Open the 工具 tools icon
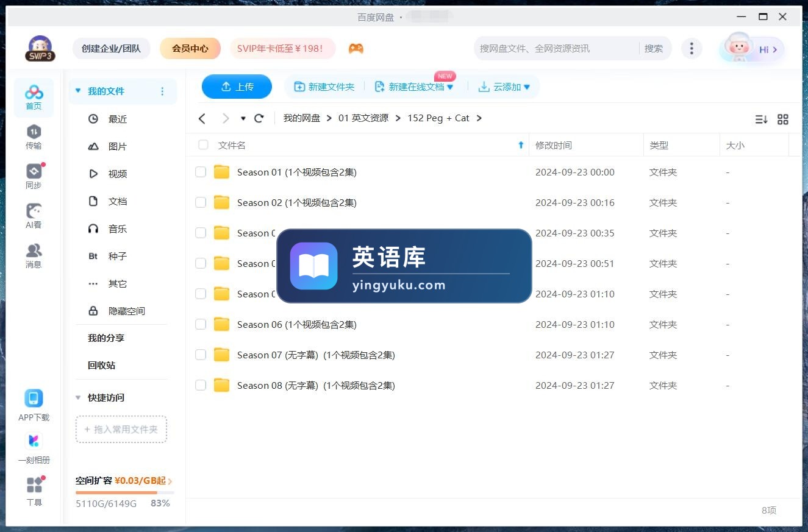Viewport: 808px width, 532px height. (34, 491)
